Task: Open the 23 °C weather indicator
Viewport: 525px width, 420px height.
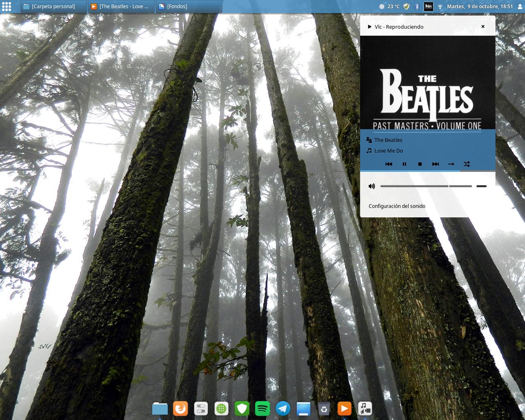Action: click(389, 6)
